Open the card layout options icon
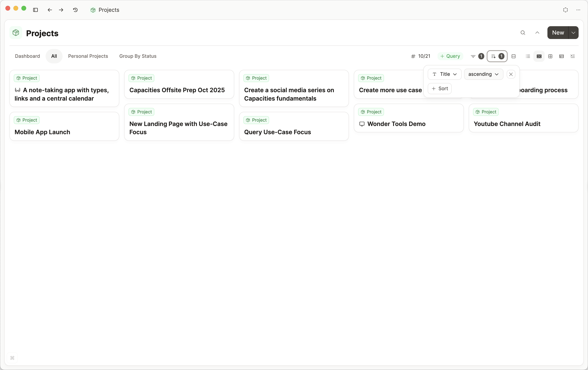 click(x=513, y=56)
